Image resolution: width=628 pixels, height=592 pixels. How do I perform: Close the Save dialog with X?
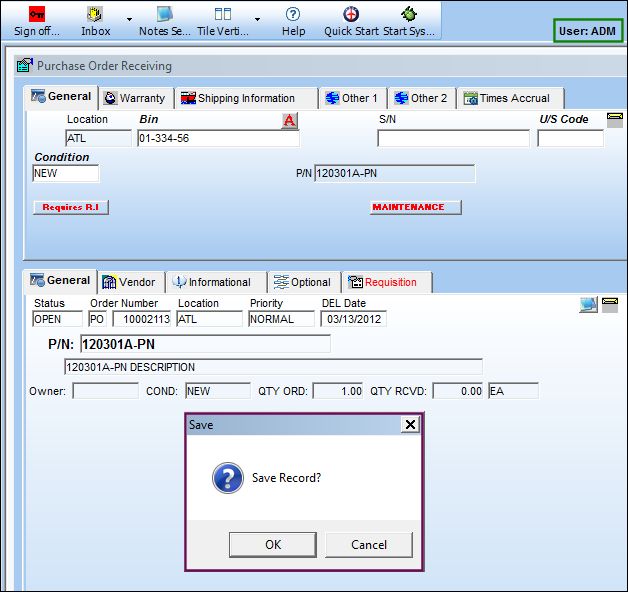(410, 425)
